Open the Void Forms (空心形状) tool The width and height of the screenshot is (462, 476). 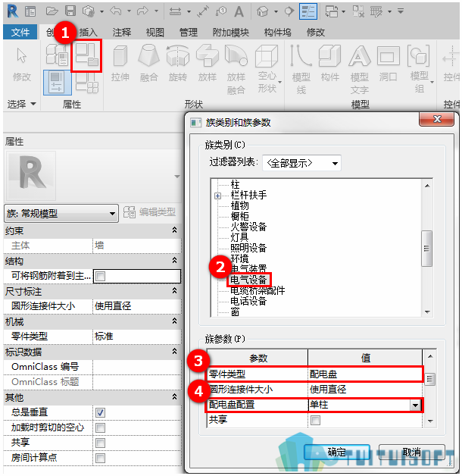[x=267, y=69]
